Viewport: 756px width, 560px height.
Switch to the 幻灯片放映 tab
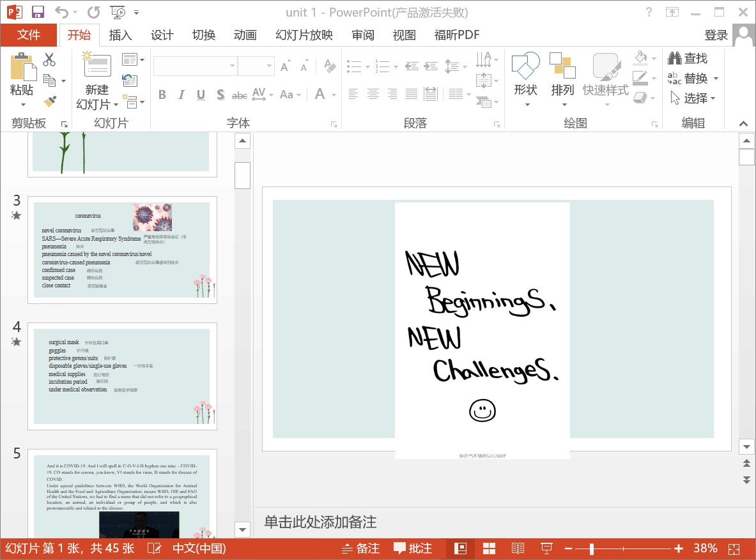[x=304, y=35]
